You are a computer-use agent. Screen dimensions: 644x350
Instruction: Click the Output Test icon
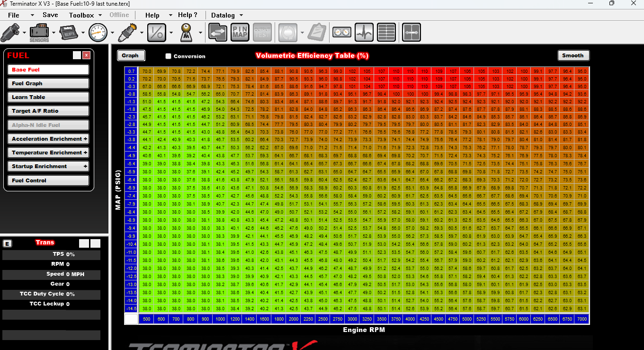pos(262,33)
